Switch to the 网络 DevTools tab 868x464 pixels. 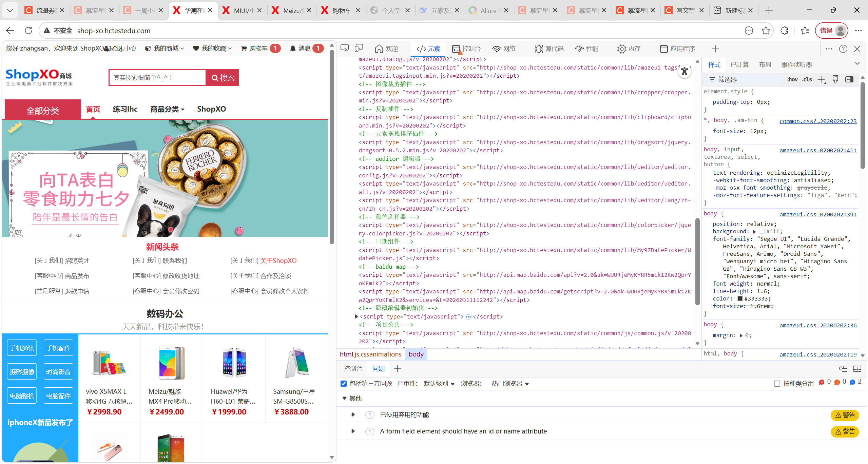pyautogui.click(x=504, y=49)
